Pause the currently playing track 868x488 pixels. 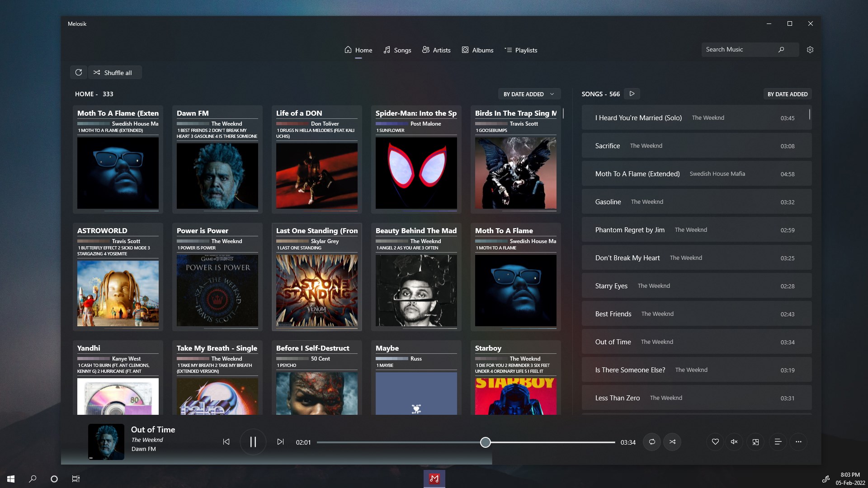point(253,442)
